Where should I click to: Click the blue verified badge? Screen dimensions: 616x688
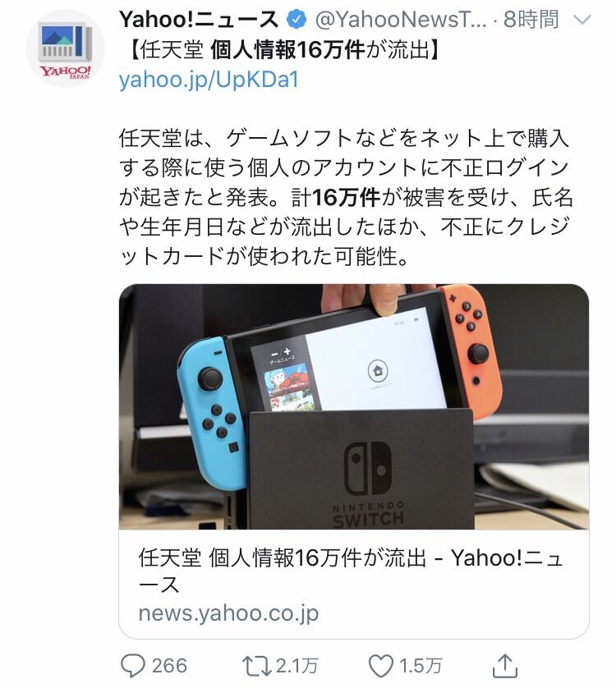click(x=297, y=20)
